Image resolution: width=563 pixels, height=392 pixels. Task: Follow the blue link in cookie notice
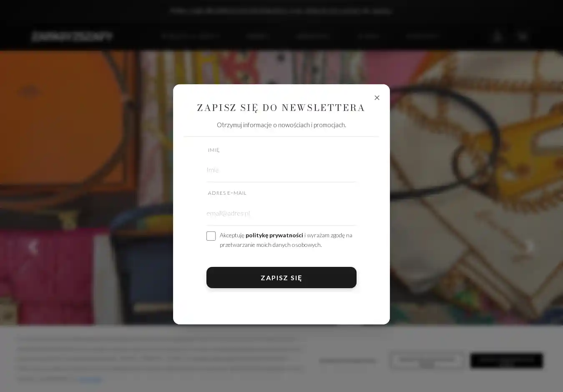[90, 379]
